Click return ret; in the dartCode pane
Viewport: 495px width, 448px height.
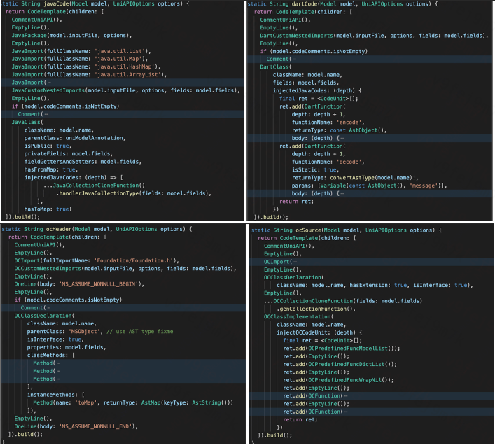[x=296, y=202]
